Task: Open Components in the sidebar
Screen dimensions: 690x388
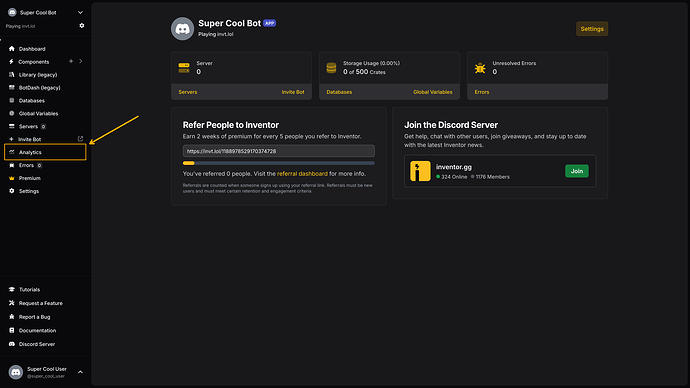Action: (x=33, y=62)
